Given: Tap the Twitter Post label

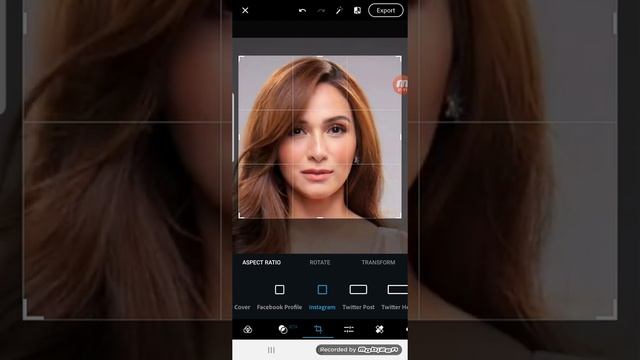Looking at the screenshot, I should pyautogui.click(x=358, y=307).
